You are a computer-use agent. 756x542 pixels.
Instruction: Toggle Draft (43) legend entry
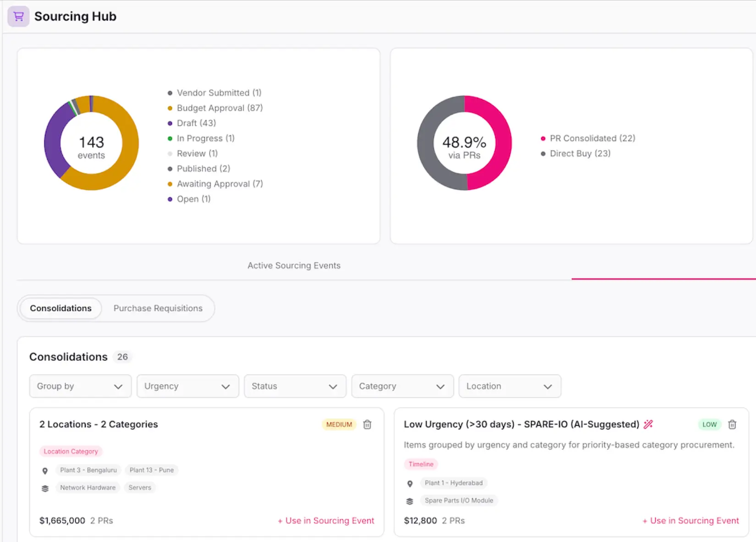(192, 123)
